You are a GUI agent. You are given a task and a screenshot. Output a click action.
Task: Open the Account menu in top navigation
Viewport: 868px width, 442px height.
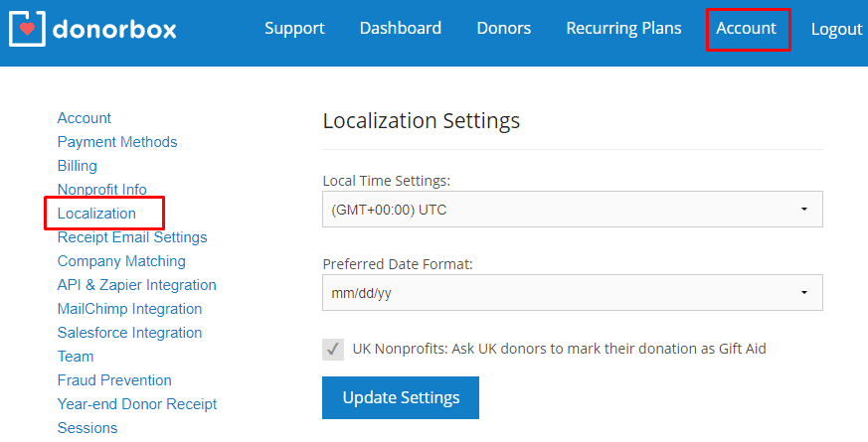tap(747, 28)
